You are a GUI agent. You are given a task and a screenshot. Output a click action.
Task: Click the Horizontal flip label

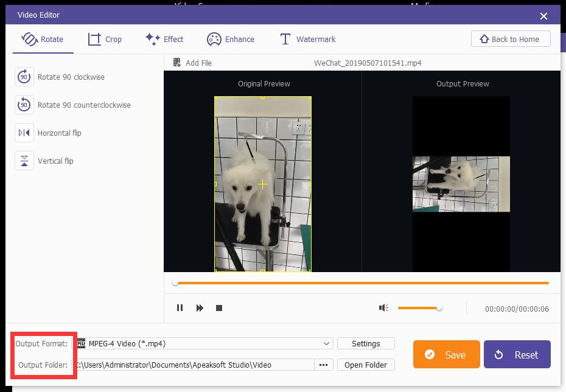click(x=60, y=133)
